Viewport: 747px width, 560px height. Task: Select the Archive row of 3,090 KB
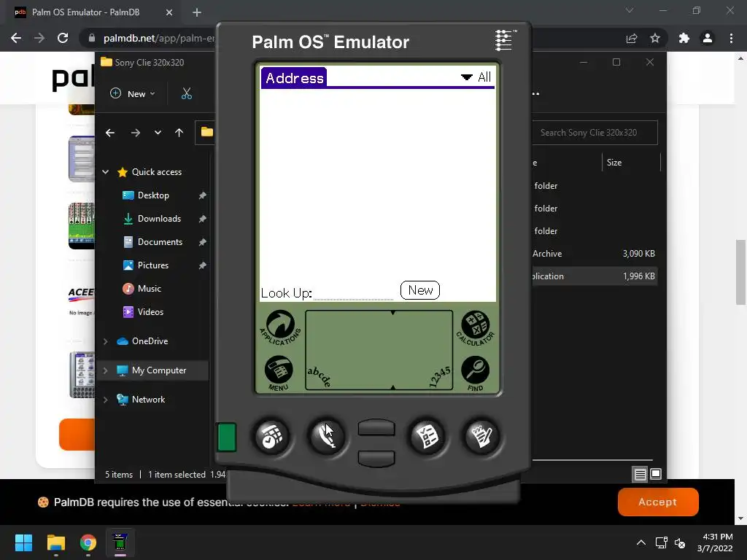[x=595, y=254]
